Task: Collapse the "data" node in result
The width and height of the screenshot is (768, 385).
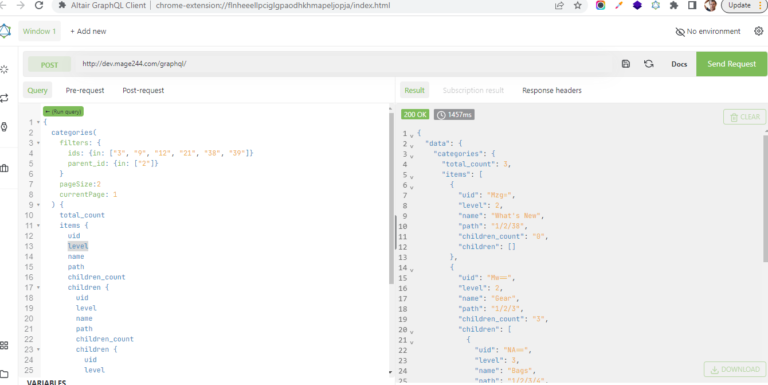Action: (411, 144)
